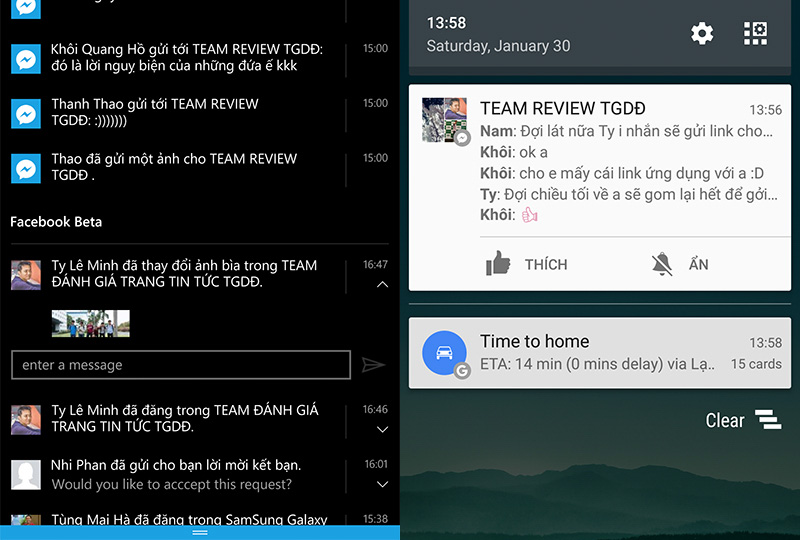Open Messenger icon beside Thanh Thao message
This screenshot has width=800, height=540.
point(26,113)
